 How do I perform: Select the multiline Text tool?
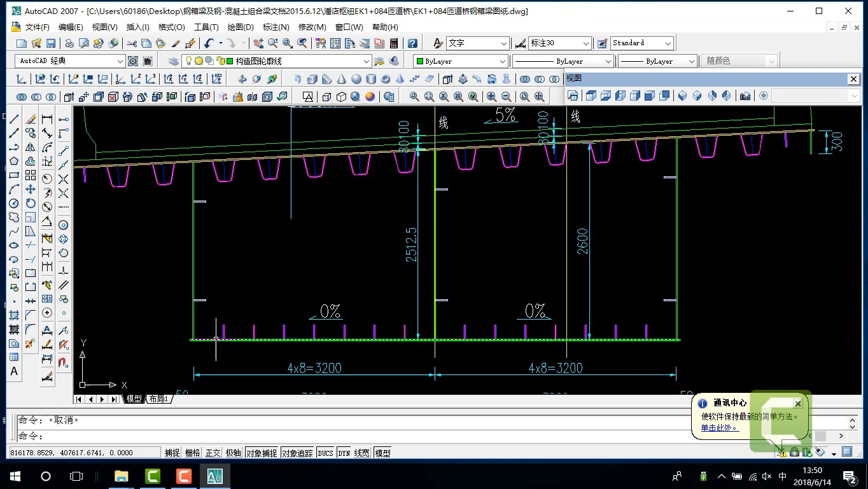pos(14,371)
